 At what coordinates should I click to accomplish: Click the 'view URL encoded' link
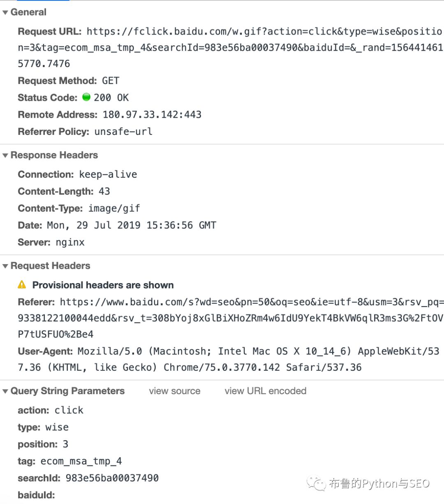265,391
